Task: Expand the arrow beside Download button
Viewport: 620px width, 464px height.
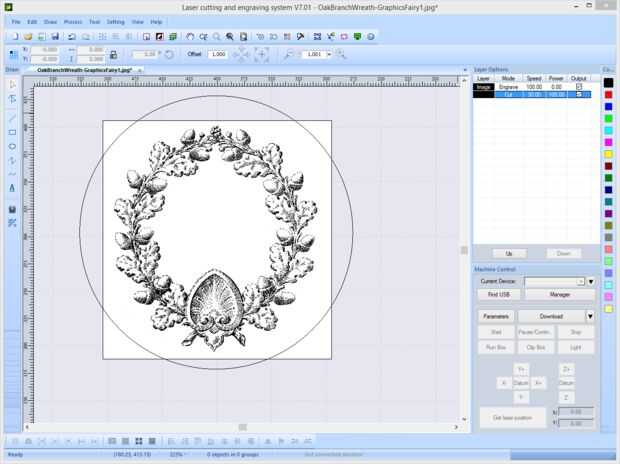Action: (x=590, y=316)
